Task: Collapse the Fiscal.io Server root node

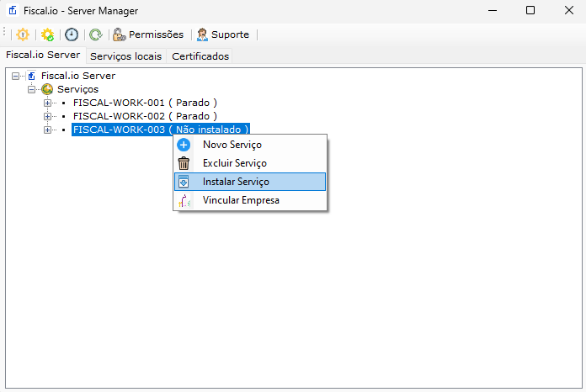Action: 15,77
